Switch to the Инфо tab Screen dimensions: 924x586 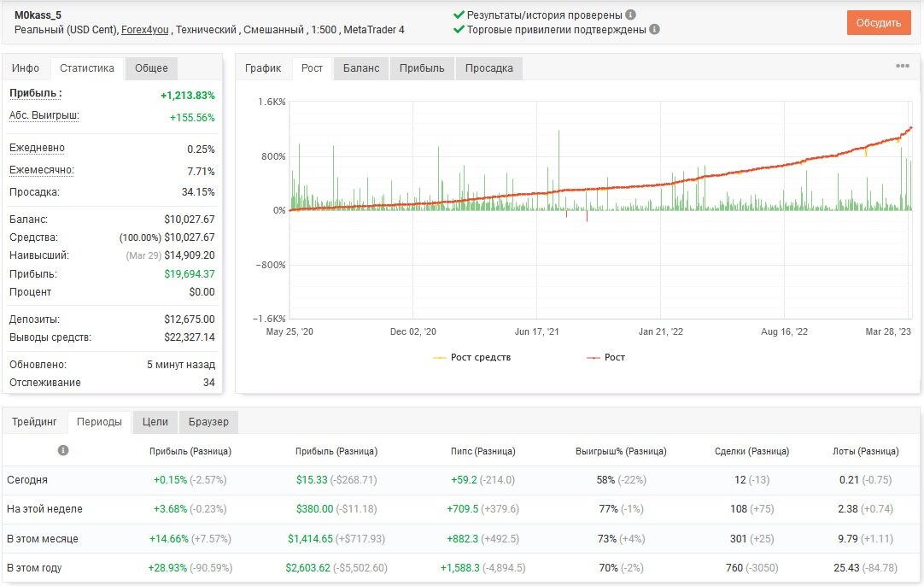[x=26, y=67]
